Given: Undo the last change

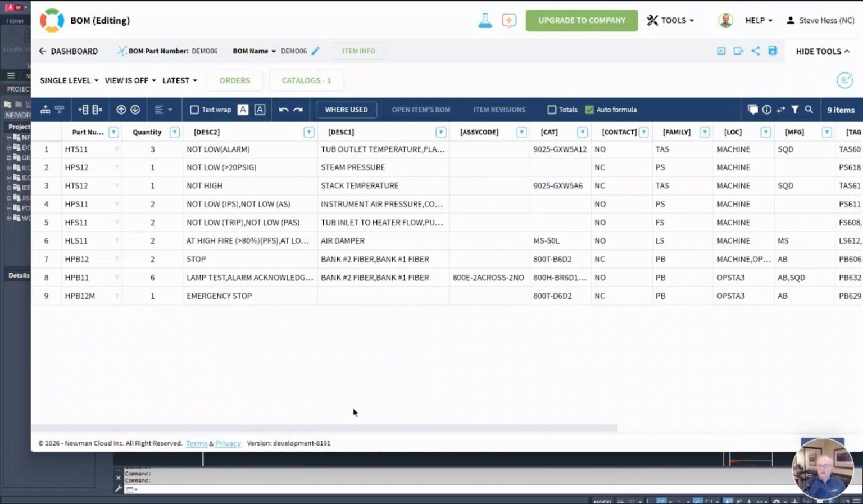Looking at the screenshot, I should 284,110.
